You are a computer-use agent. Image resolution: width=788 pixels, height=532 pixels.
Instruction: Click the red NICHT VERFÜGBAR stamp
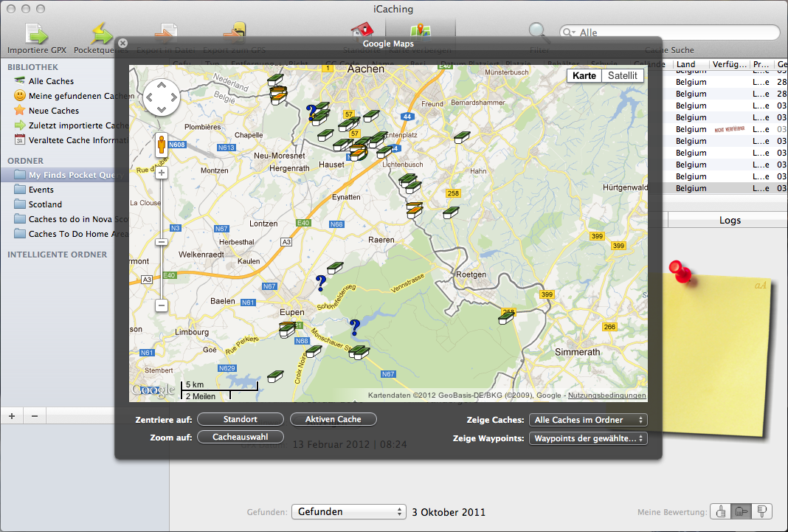click(729, 129)
